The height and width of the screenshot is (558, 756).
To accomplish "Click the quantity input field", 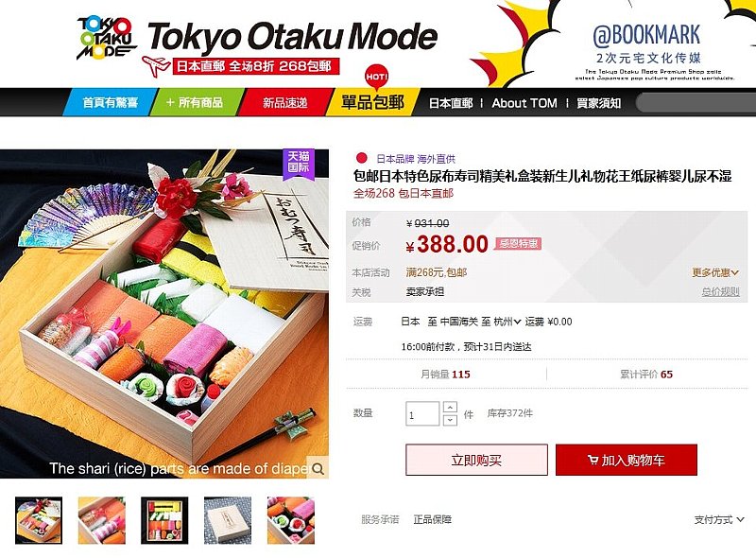I will point(422,413).
